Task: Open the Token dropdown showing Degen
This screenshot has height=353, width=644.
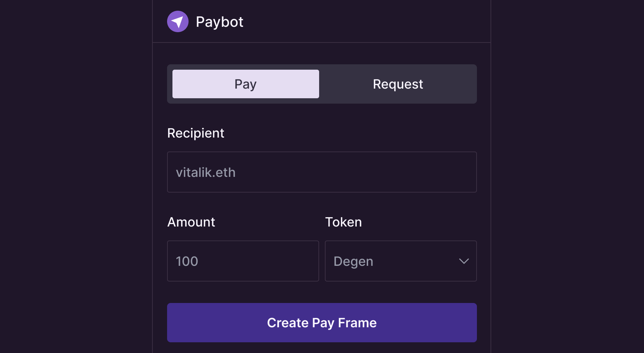Action: click(400, 261)
